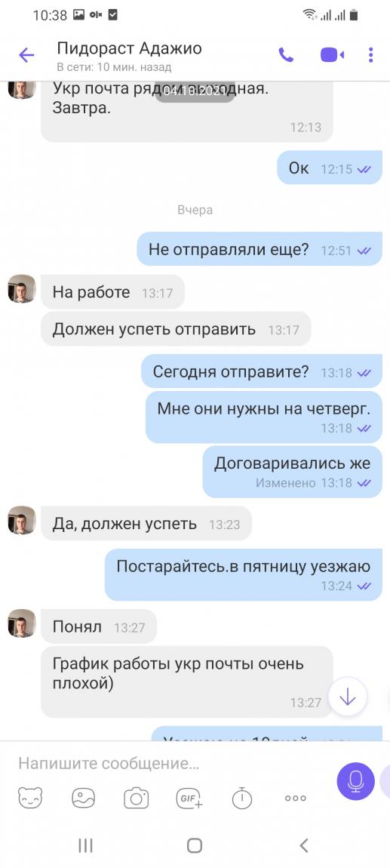Open contact info via chat title
The width and height of the screenshot is (390, 868).
pyautogui.click(x=130, y=55)
